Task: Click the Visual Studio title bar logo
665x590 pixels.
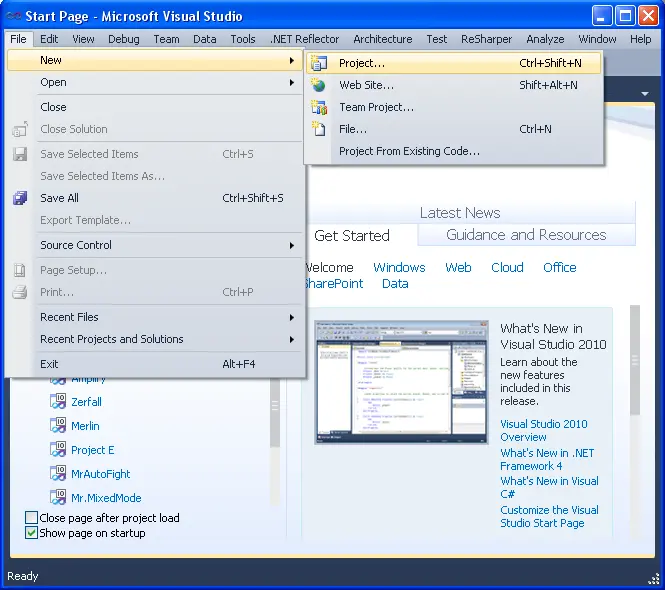Action: (x=14, y=16)
